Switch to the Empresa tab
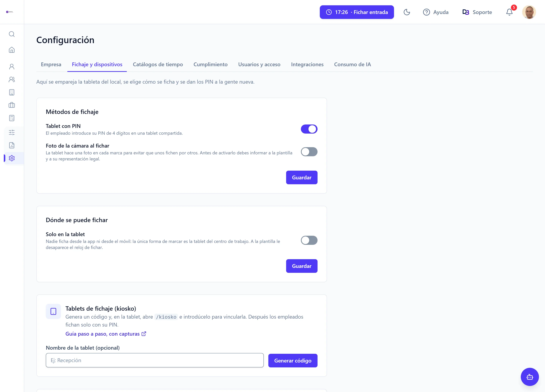This screenshot has width=545, height=392. (x=51, y=64)
